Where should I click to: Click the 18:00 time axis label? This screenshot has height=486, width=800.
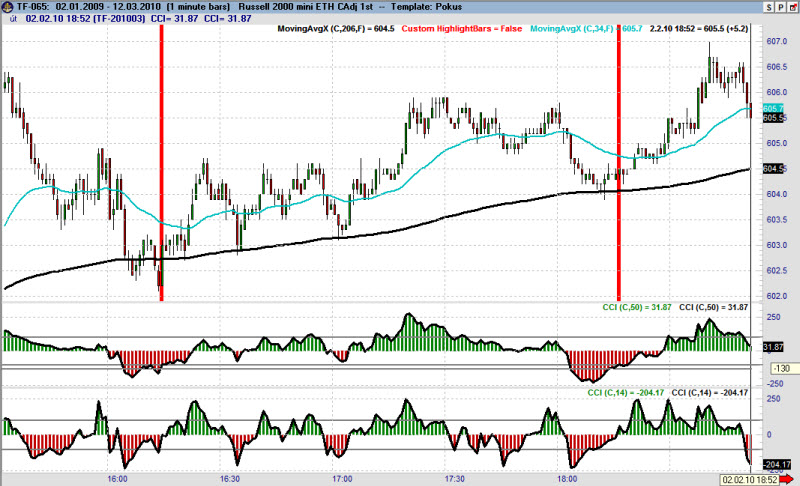[567, 479]
